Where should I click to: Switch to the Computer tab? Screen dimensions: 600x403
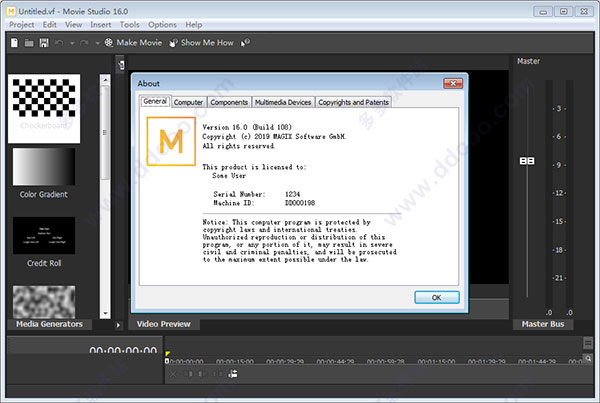(x=188, y=102)
